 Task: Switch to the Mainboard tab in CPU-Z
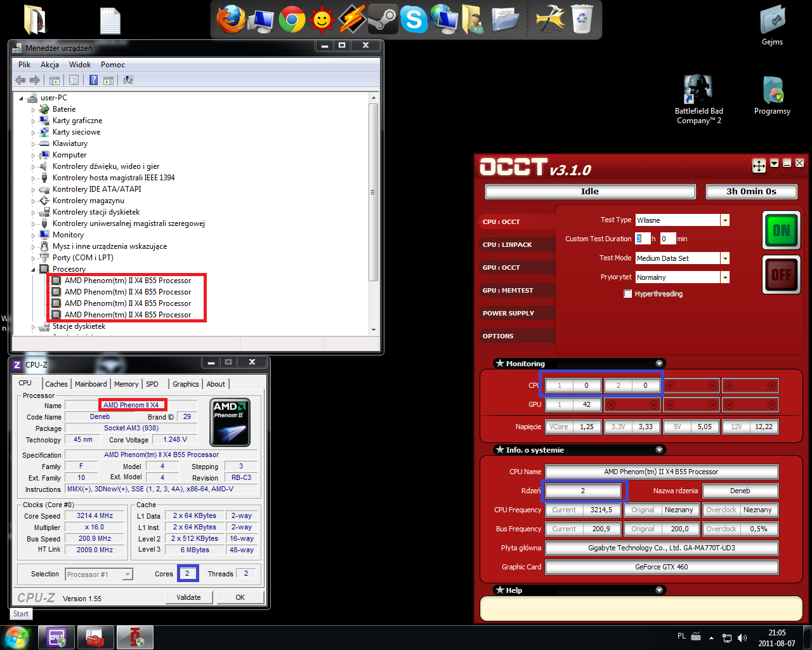click(x=91, y=384)
